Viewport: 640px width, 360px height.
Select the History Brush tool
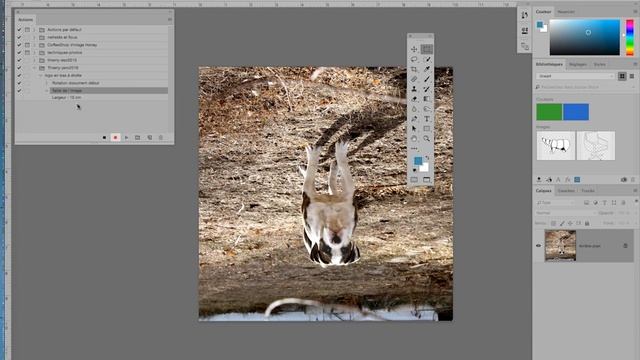(427, 89)
